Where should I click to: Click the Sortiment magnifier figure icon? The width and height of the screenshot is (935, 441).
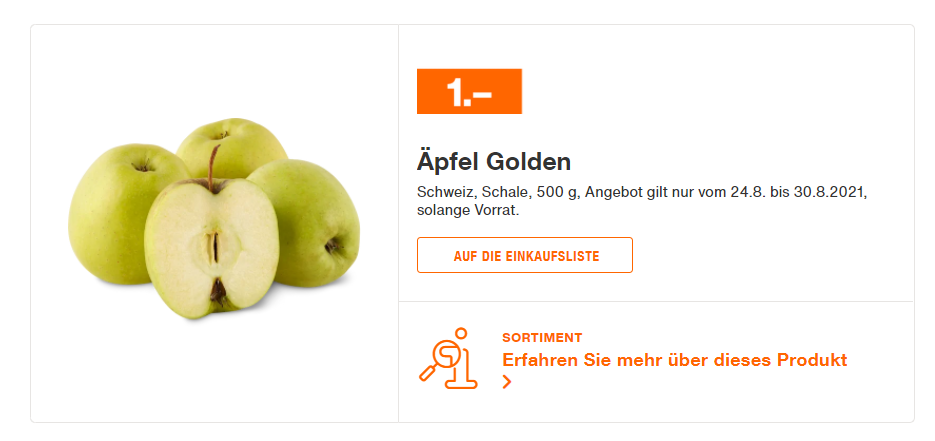[448, 359]
